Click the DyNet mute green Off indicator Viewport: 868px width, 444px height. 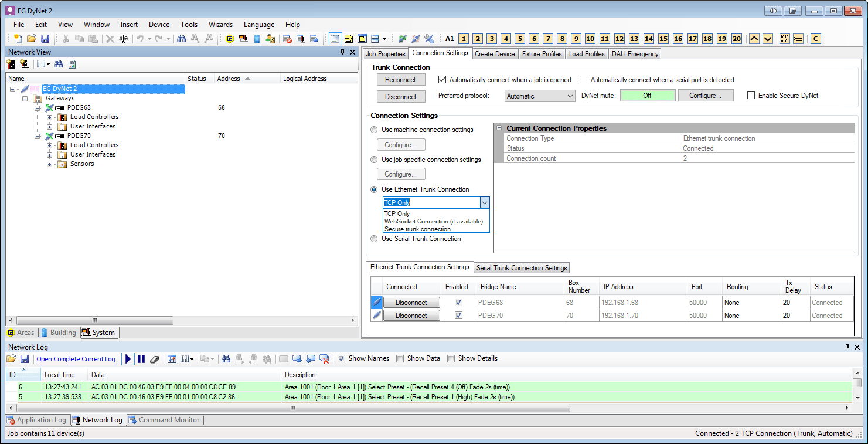pyautogui.click(x=647, y=96)
